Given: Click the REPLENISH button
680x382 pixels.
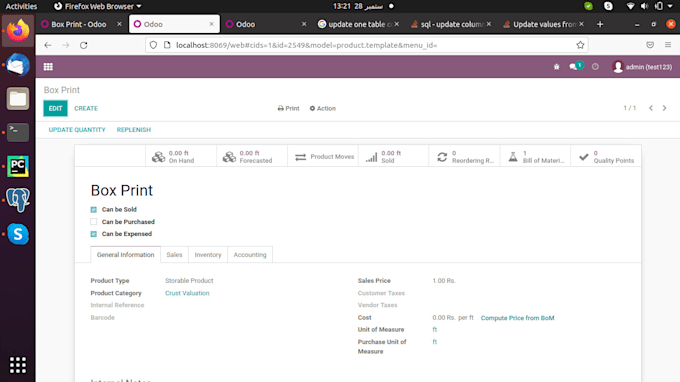Looking at the screenshot, I should click(134, 130).
